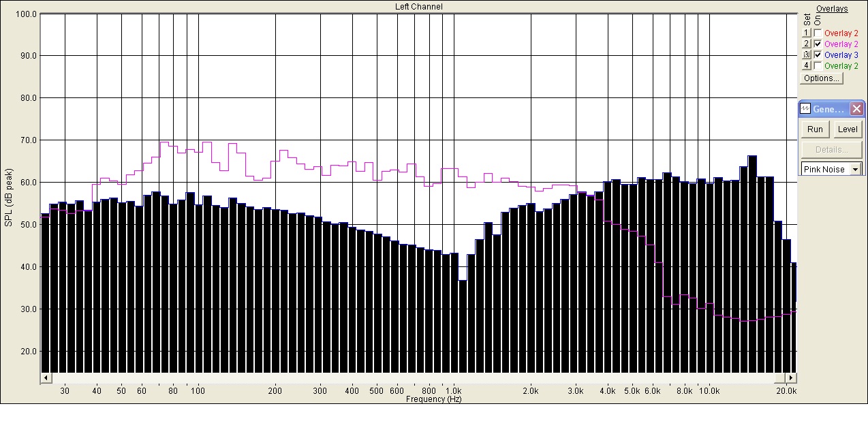Click overlay Set button 2
This screenshot has height=434, width=868.
point(807,44)
